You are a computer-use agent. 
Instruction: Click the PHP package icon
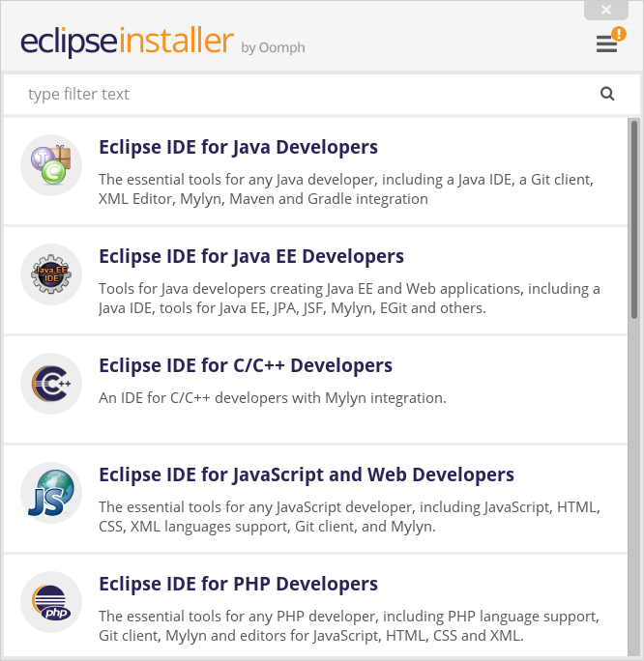(x=51, y=601)
